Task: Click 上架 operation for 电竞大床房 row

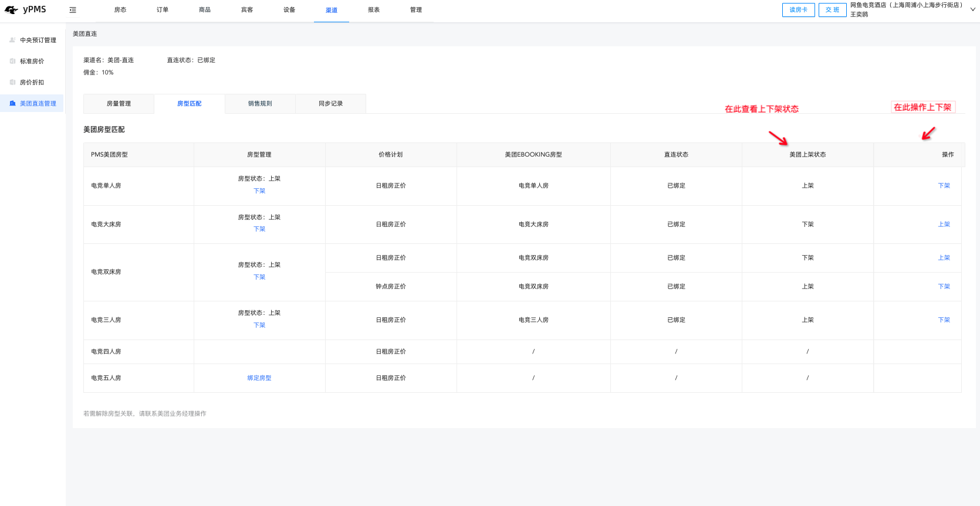Action: tap(944, 225)
